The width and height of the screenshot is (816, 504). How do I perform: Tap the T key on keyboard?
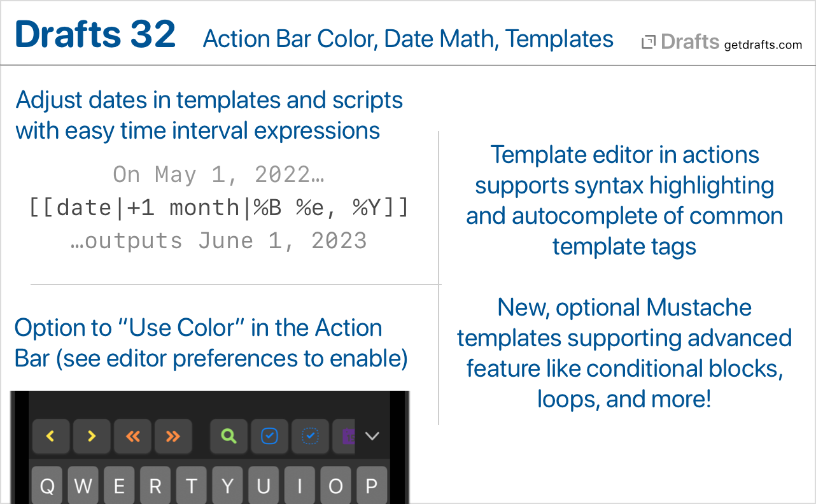coord(192,486)
